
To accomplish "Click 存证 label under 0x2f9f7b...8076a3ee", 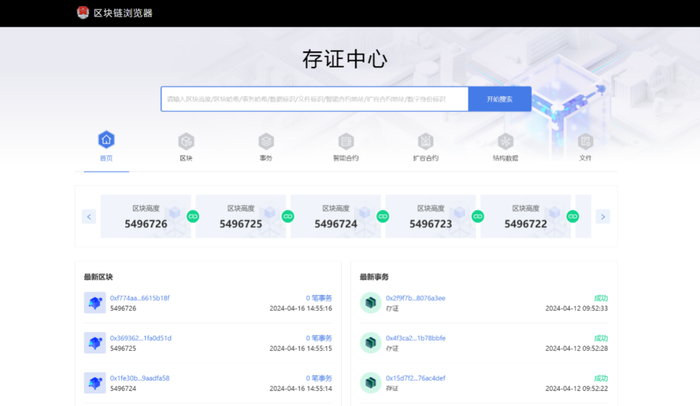I will pos(392,309).
